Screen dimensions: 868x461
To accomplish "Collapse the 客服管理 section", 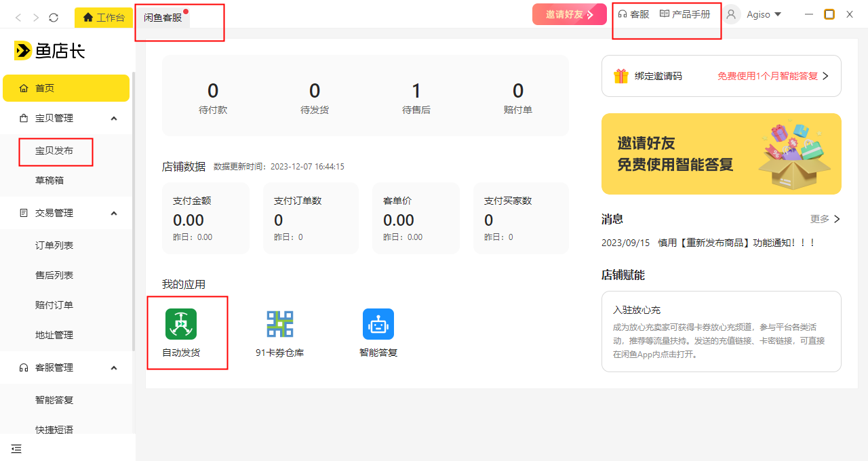I will coord(114,367).
